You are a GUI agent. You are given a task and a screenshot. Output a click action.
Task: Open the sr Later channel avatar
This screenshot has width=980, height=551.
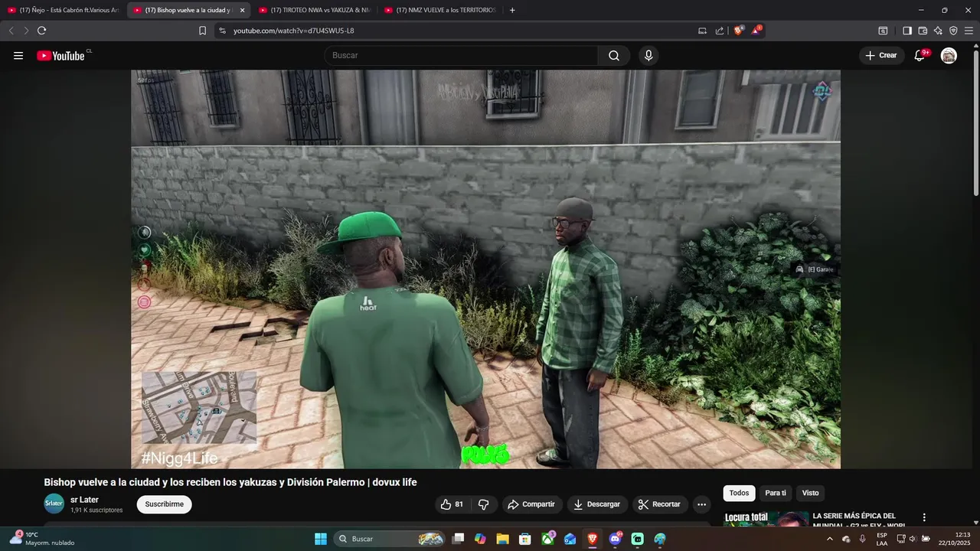coord(54,504)
